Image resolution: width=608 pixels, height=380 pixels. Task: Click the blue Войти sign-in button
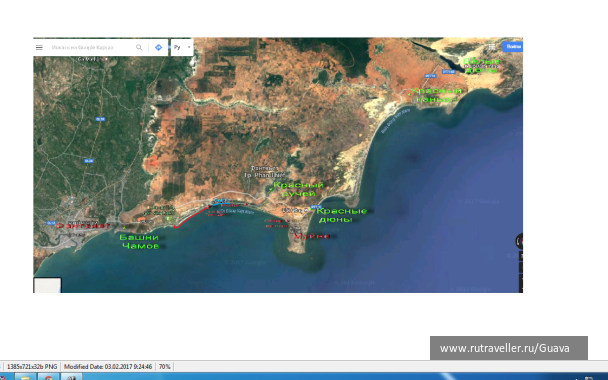coord(513,47)
